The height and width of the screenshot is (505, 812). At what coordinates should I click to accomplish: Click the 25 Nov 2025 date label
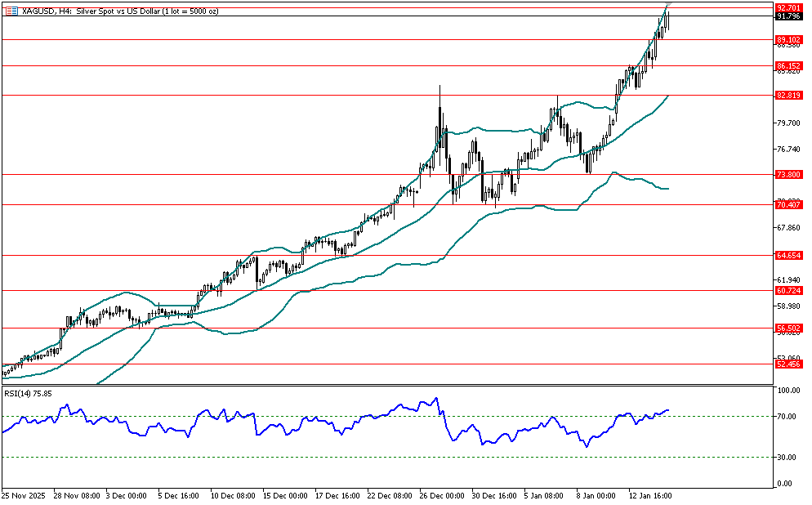25,495
